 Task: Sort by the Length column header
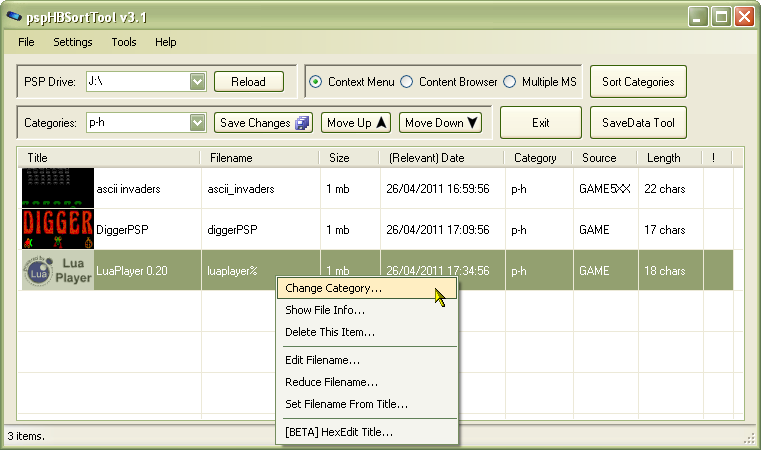[670, 158]
